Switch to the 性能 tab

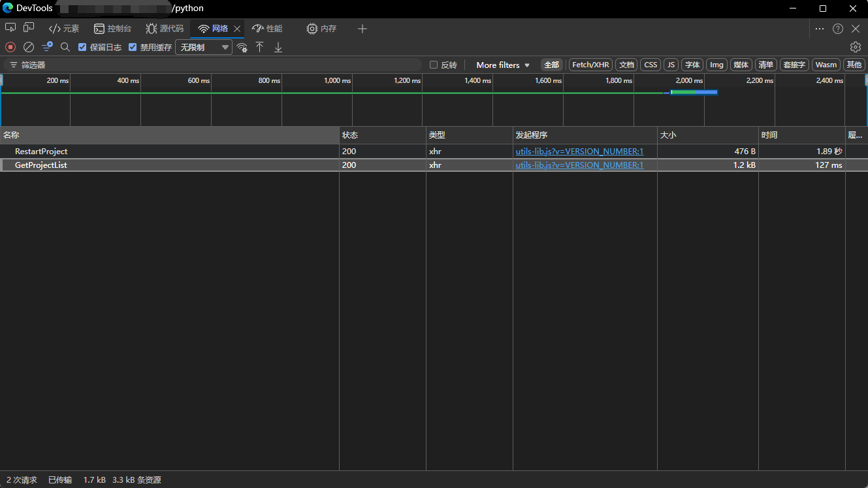[x=267, y=28]
